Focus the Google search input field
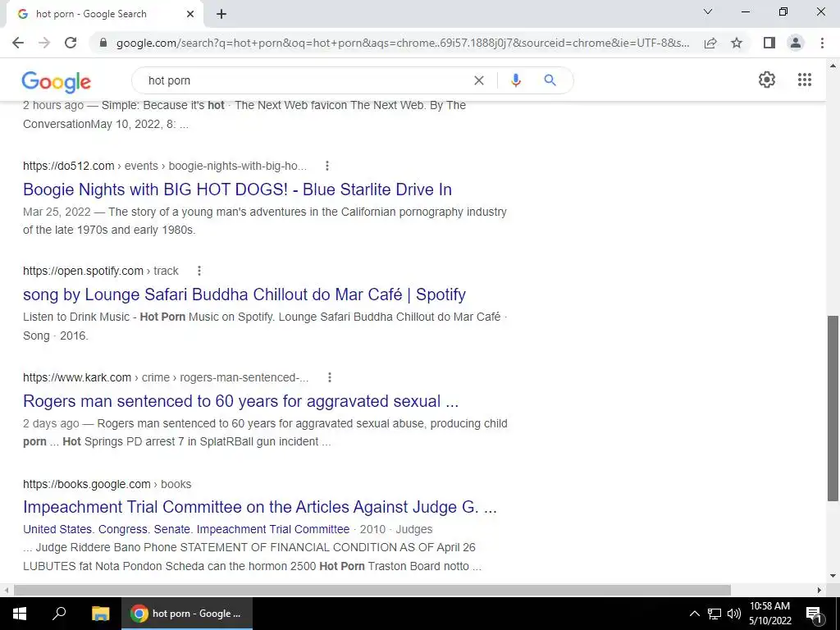Viewport: 840px width, 630px height. tap(305, 80)
